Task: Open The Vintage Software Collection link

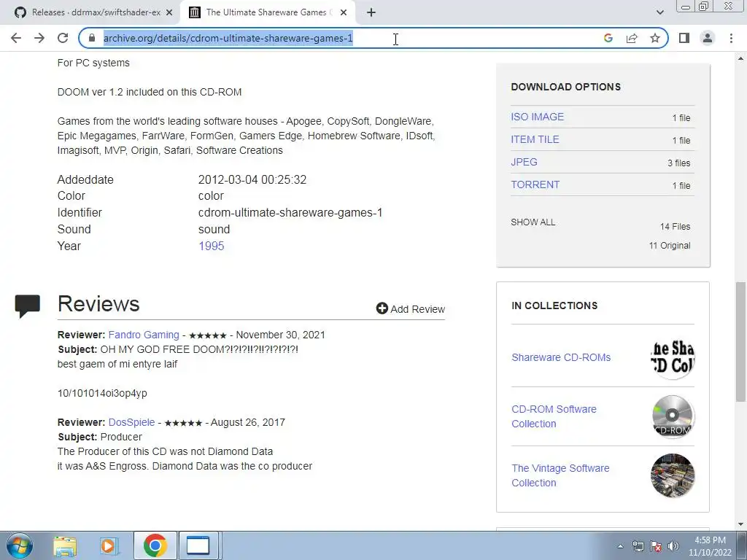Action: coord(560,475)
